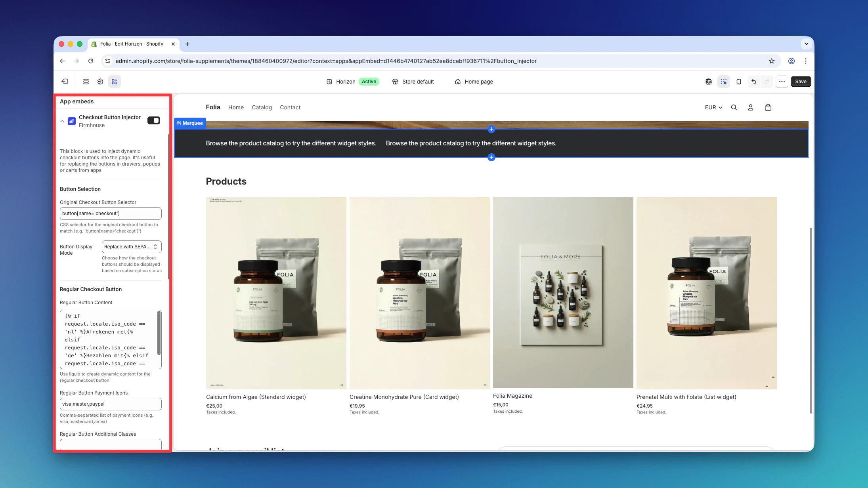Screen dimensions: 868x488
Task: Go back in browser history
Action: click(x=62, y=61)
